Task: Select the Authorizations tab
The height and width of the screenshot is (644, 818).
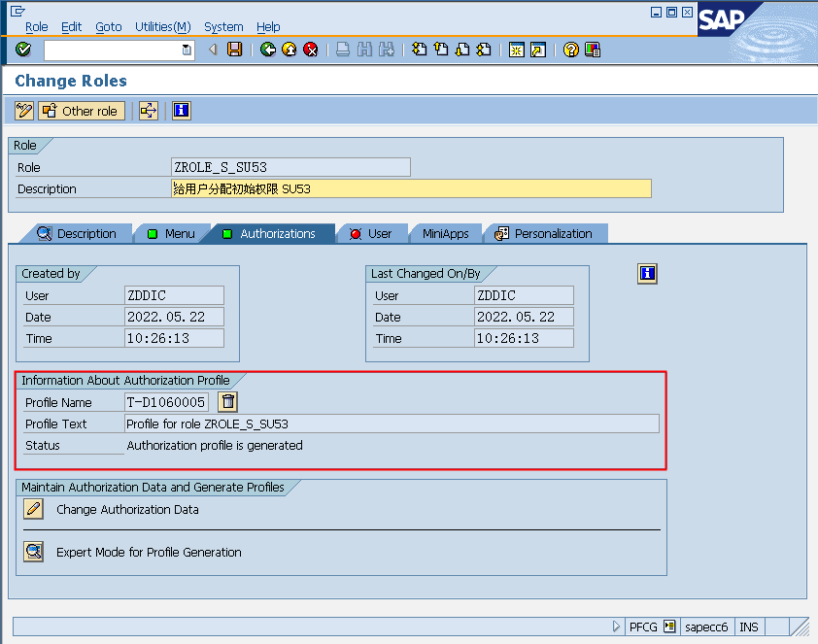Action: tap(269, 234)
